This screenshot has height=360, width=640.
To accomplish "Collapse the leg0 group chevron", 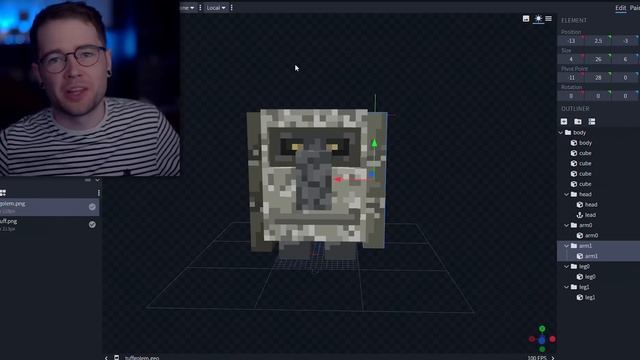I will (567, 267).
